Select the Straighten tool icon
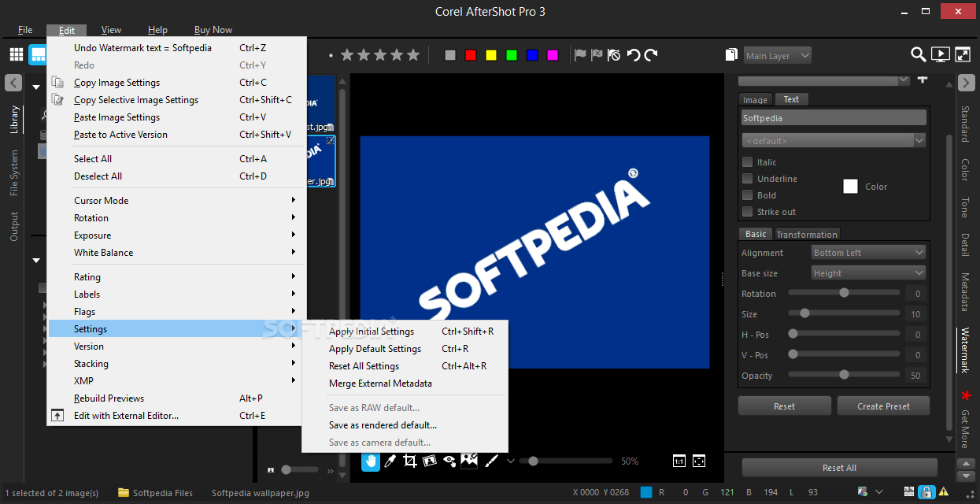 (430, 461)
